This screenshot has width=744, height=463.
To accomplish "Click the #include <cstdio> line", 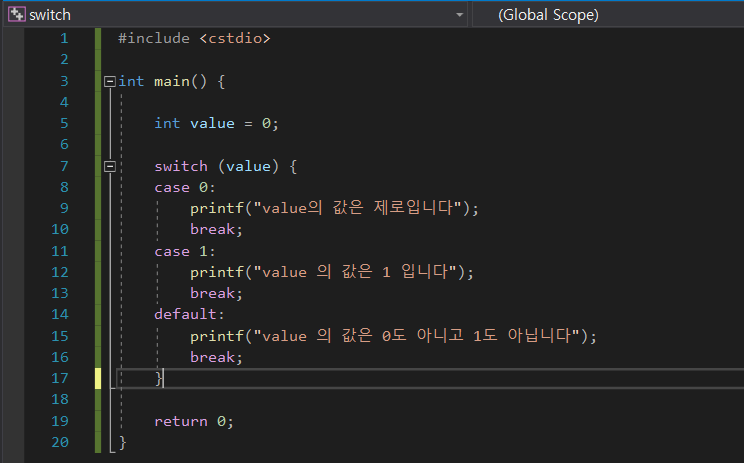I will (194, 38).
